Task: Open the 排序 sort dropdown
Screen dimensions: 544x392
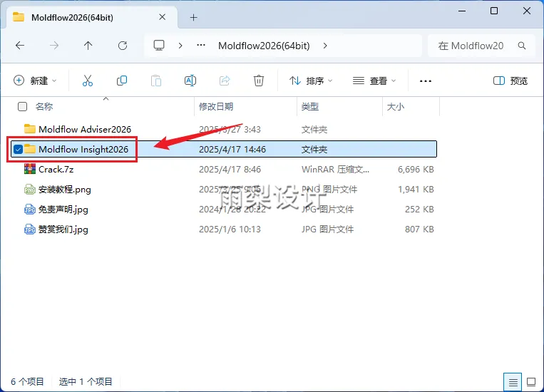Action: [x=311, y=81]
